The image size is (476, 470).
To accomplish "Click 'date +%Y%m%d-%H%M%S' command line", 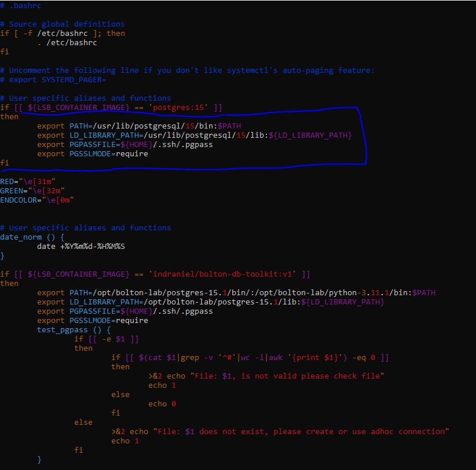I will pos(80,247).
